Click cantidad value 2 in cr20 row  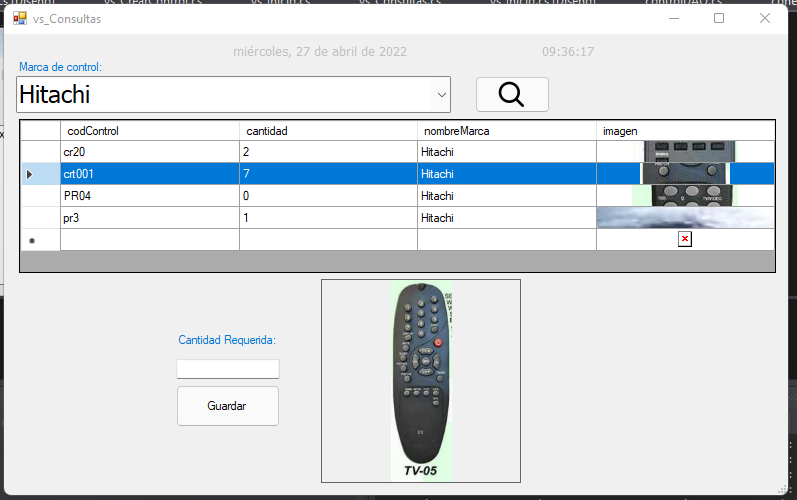[328, 152]
